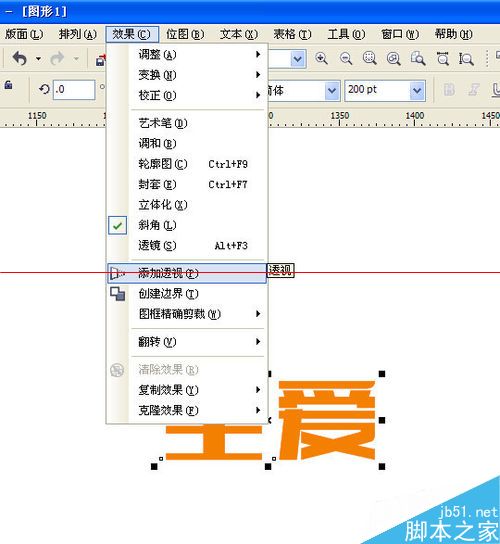Screen dimensions: 500x544
Task: Toggle the Bold text button
Action: point(449,90)
